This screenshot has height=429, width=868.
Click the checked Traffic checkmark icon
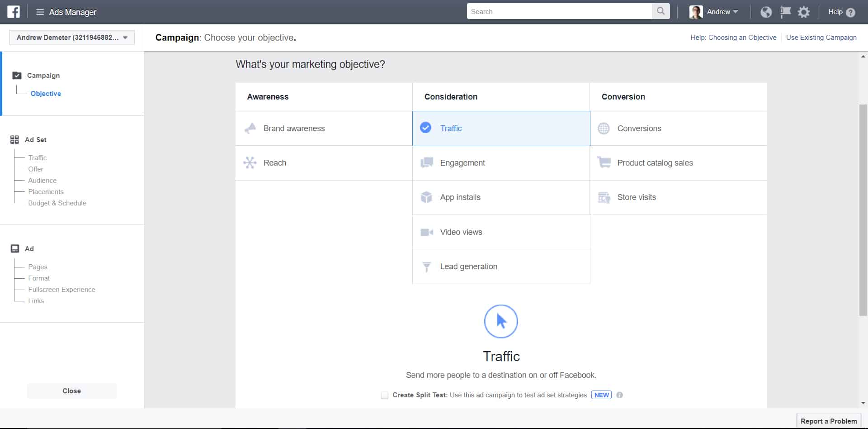pos(425,128)
